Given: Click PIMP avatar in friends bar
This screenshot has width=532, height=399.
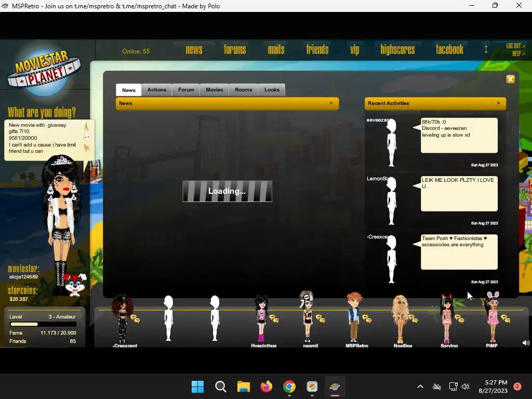Looking at the screenshot, I should (x=493, y=317).
